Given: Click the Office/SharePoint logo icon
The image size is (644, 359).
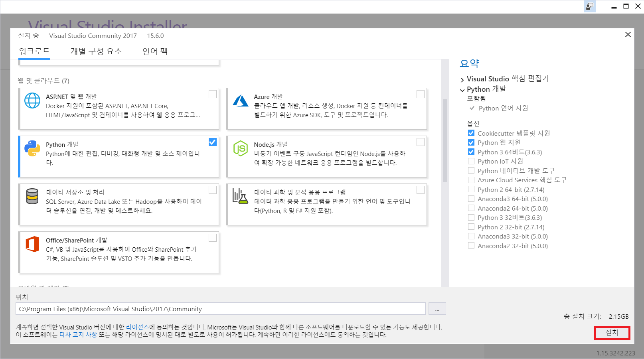Looking at the screenshot, I should tap(32, 244).
